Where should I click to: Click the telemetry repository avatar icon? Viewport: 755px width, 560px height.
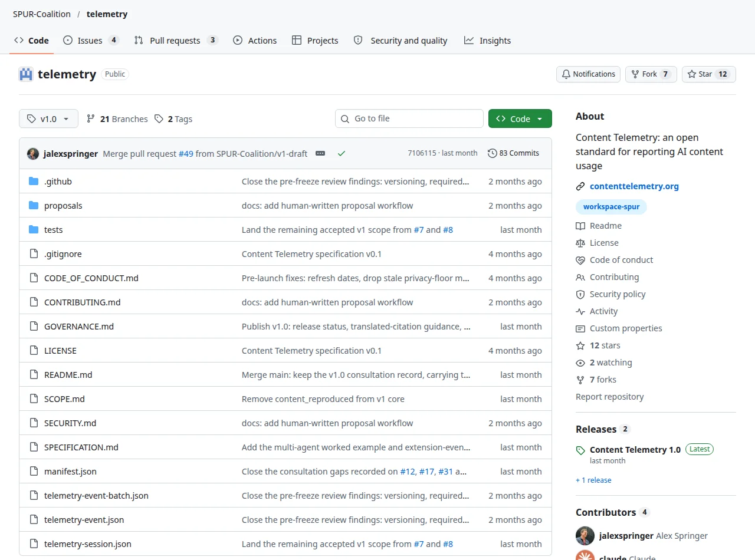tap(26, 74)
